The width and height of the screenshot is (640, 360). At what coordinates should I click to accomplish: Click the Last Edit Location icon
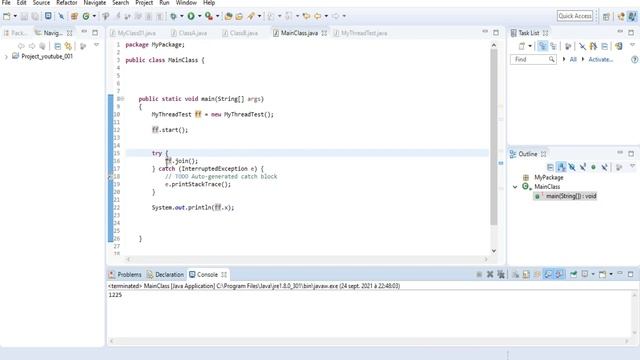tap(306, 16)
